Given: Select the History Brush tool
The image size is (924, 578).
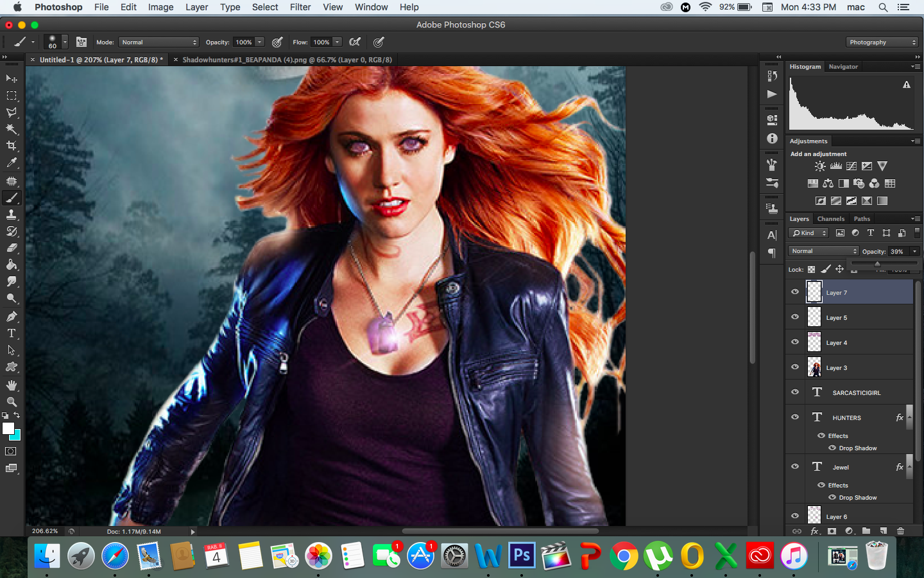Looking at the screenshot, I should click(12, 231).
